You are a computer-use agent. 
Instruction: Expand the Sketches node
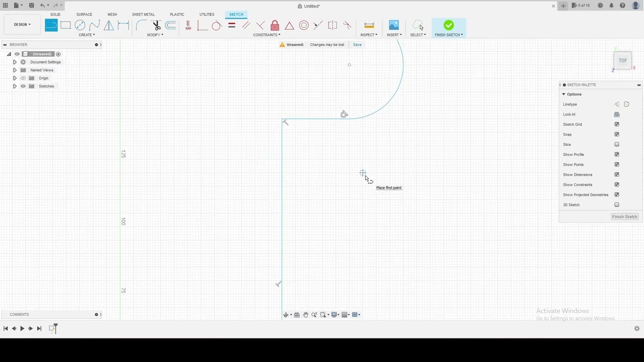tap(15, 86)
